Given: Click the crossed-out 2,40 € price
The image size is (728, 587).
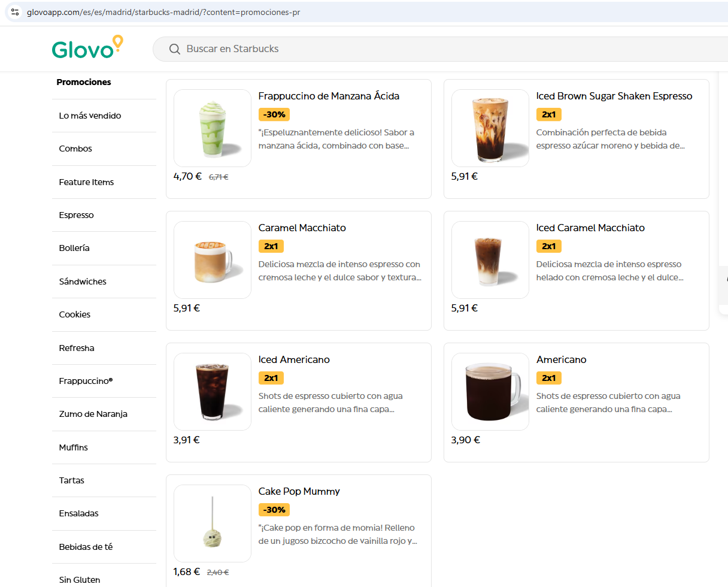Looking at the screenshot, I should [x=218, y=573].
